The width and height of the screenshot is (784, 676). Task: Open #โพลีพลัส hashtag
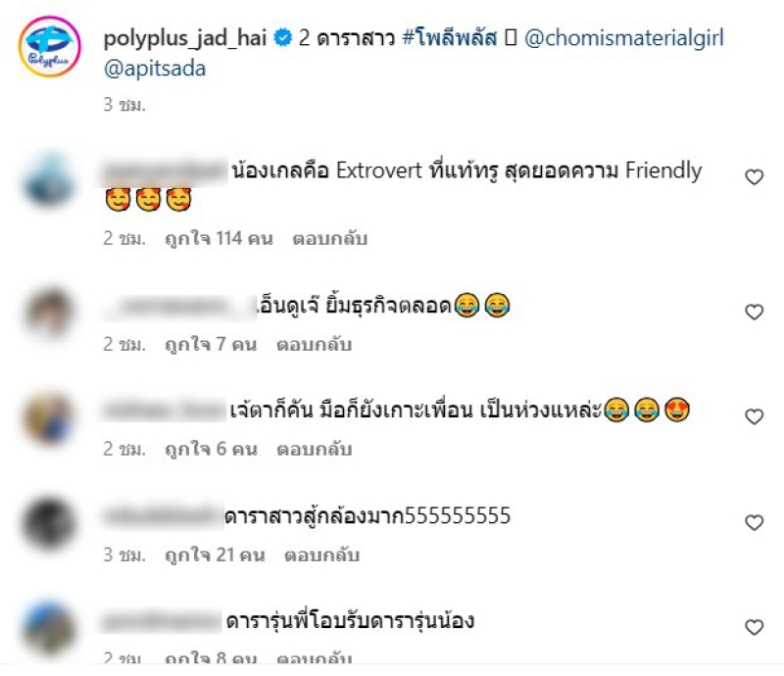tap(450, 37)
